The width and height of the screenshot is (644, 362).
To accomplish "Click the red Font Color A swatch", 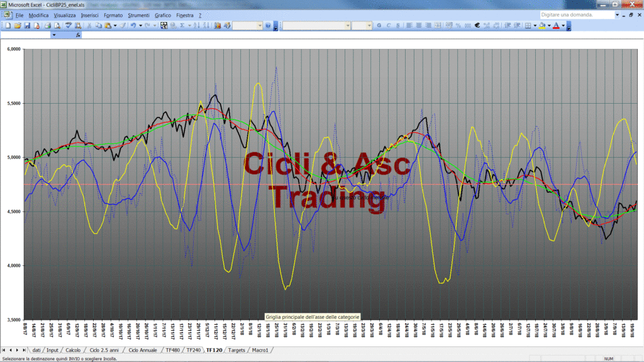I will 556,25.
